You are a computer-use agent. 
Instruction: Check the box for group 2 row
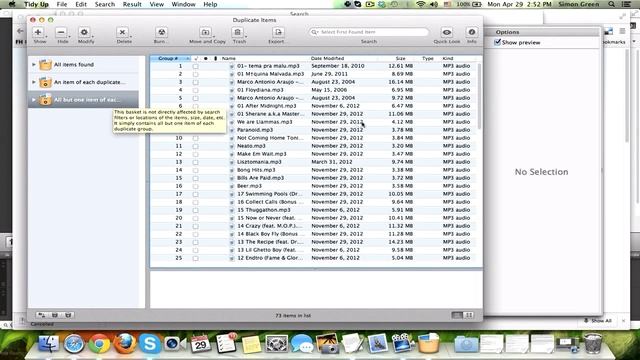click(196, 74)
